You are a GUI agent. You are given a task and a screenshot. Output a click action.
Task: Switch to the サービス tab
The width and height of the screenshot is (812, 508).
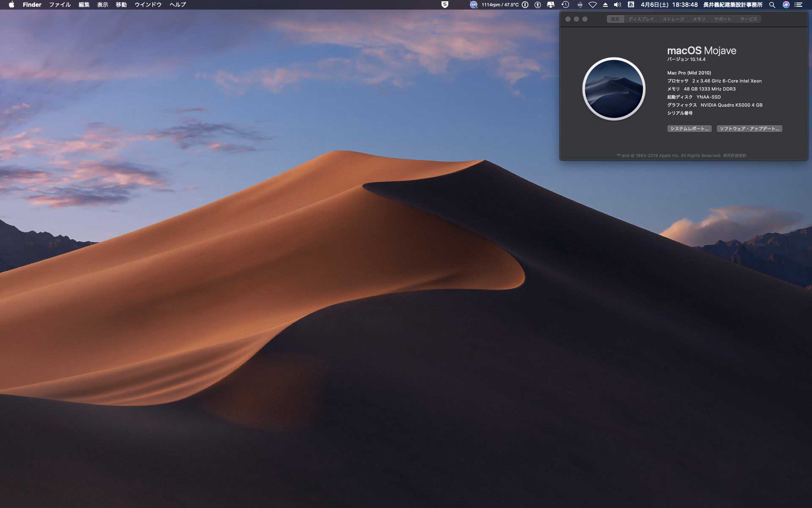point(749,19)
